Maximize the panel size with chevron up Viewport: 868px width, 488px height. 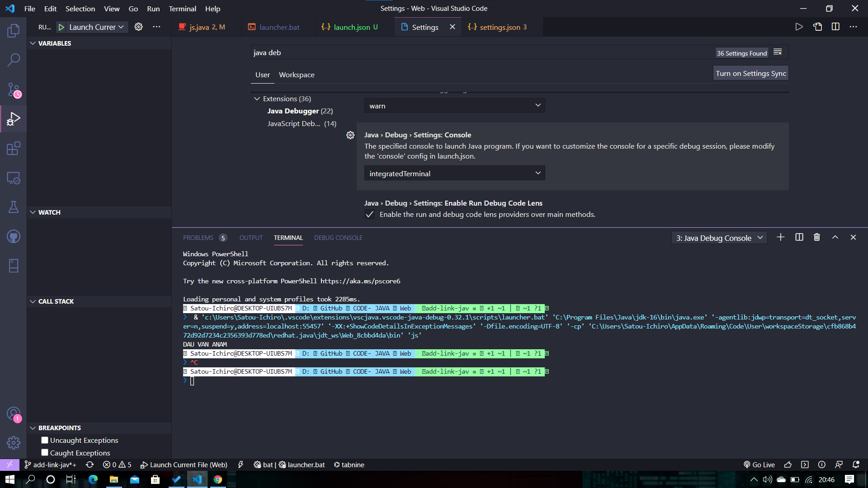pos(835,238)
